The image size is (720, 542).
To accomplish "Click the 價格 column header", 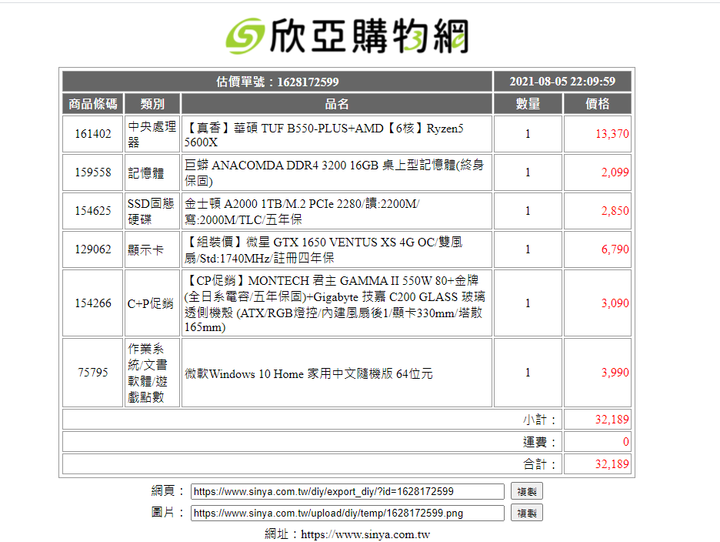I will pos(597,104).
